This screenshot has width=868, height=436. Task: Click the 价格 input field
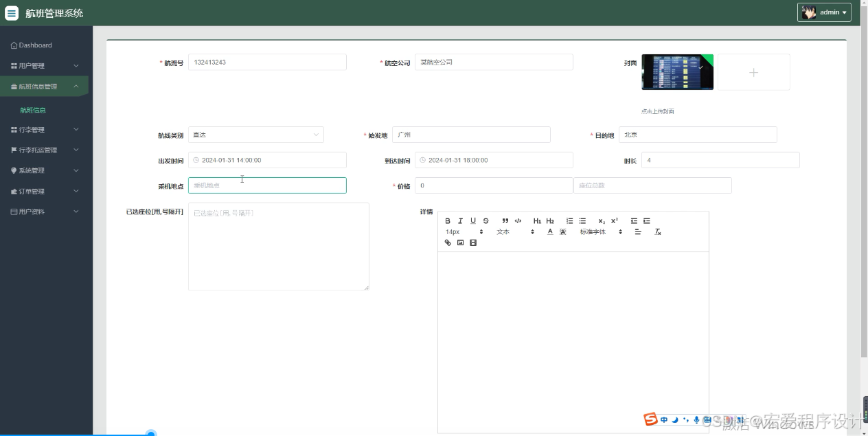coord(494,185)
